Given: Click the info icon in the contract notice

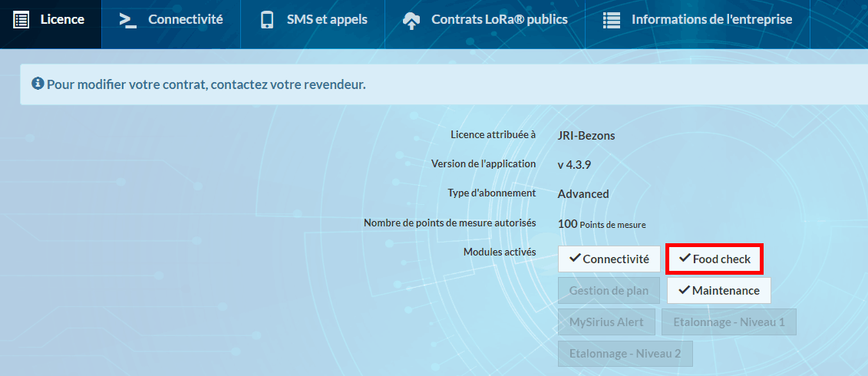Looking at the screenshot, I should coord(38,84).
